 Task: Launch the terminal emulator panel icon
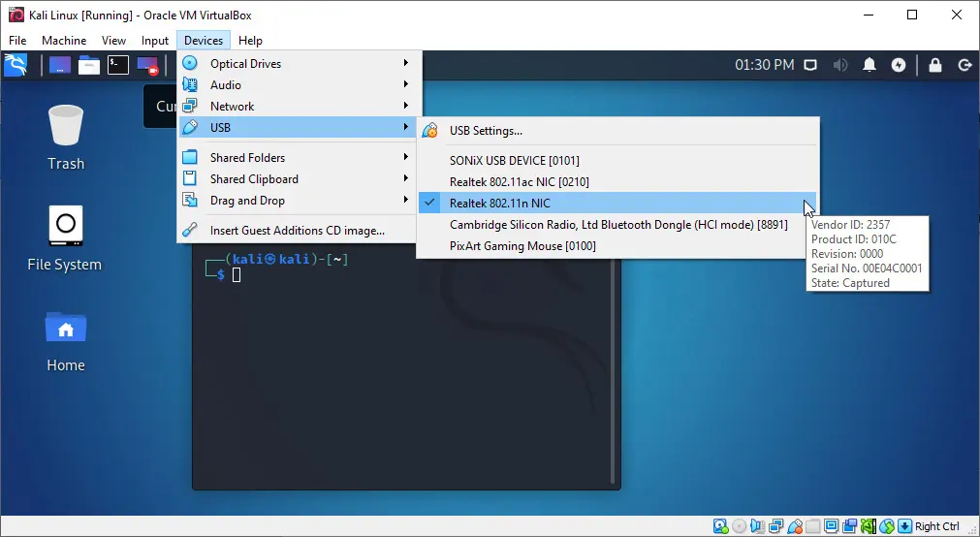coord(118,65)
